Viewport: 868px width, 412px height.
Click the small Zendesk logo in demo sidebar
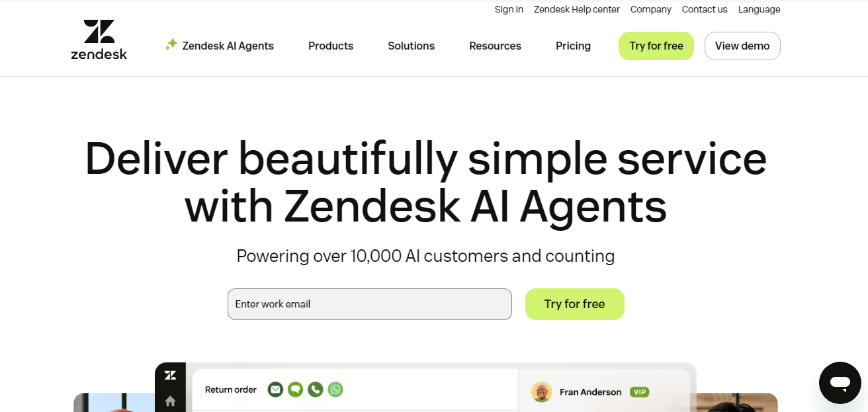coord(170,376)
